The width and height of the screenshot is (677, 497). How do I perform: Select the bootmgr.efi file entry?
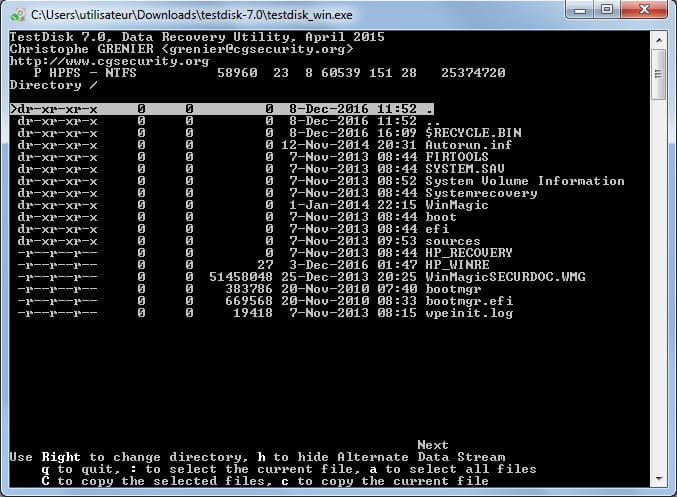pyautogui.click(x=265, y=301)
